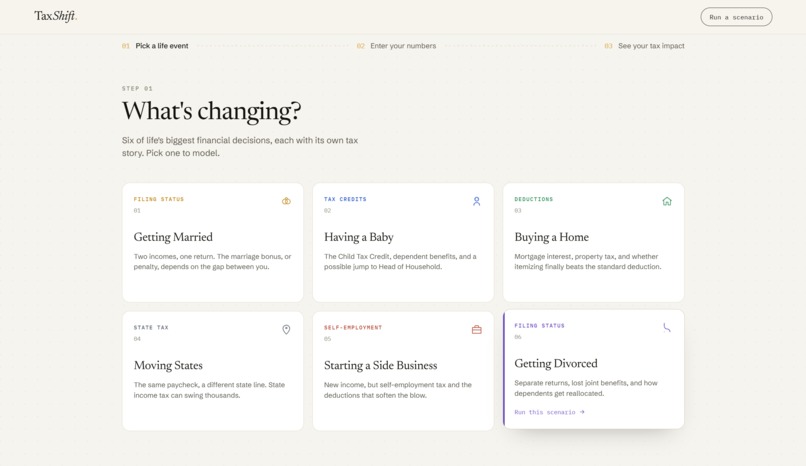
Task: Click the Separate returns description text
Action: 586,388
